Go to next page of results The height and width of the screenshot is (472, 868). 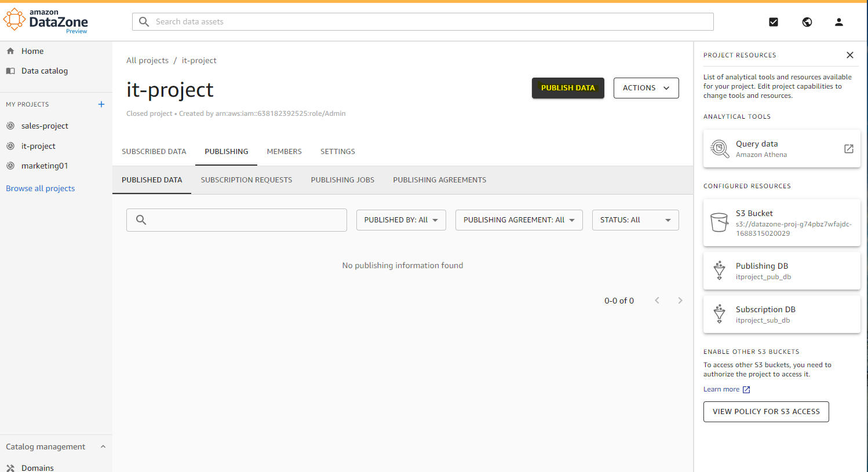(680, 301)
